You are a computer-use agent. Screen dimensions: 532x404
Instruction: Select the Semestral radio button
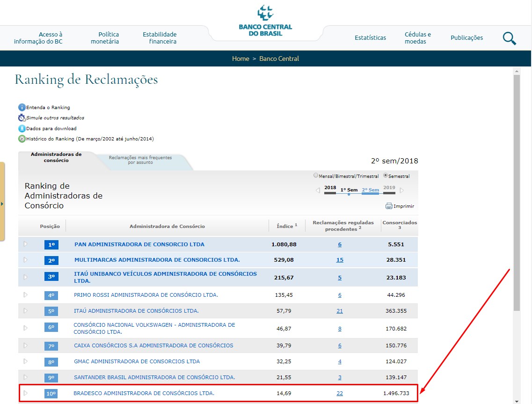(386, 176)
